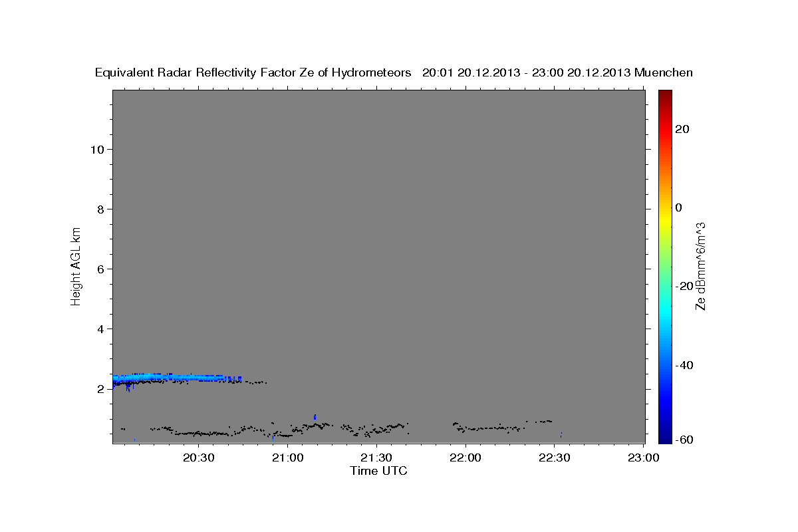Click the height tick label 4
Viewport: 798px width, 532px height.
pyautogui.click(x=101, y=329)
